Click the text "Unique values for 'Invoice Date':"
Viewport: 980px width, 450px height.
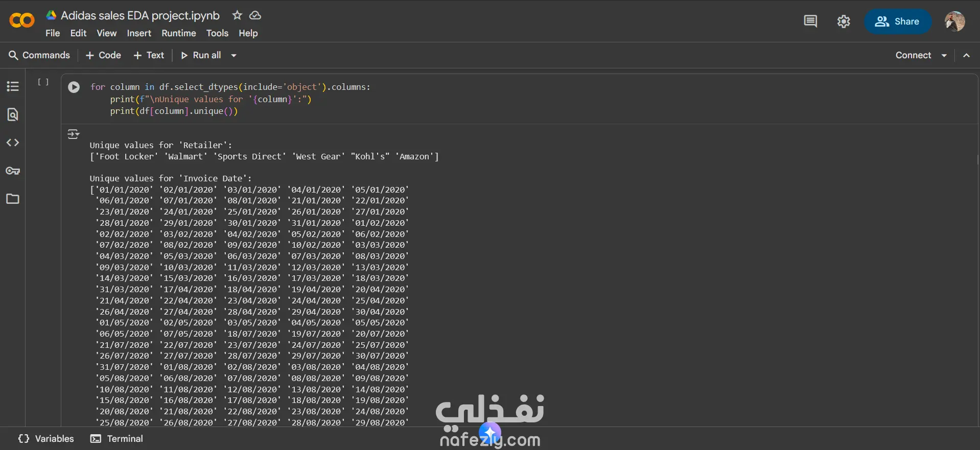(171, 178)
